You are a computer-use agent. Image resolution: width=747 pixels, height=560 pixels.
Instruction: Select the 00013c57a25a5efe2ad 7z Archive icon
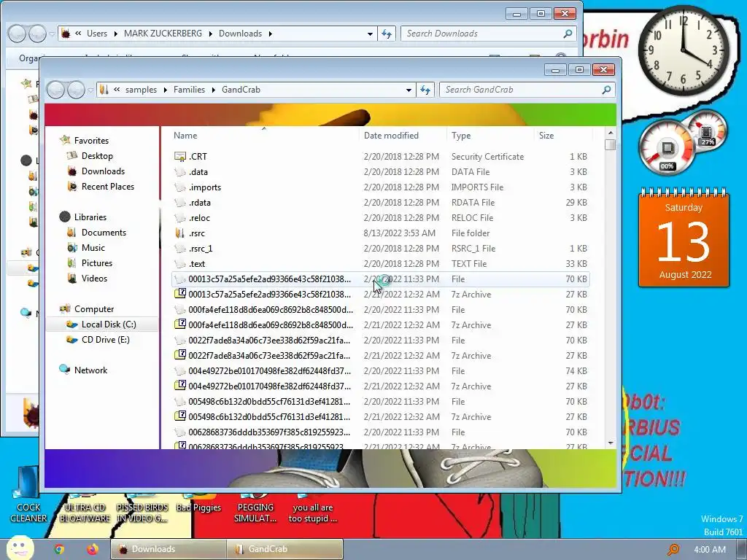coord(179,294)
